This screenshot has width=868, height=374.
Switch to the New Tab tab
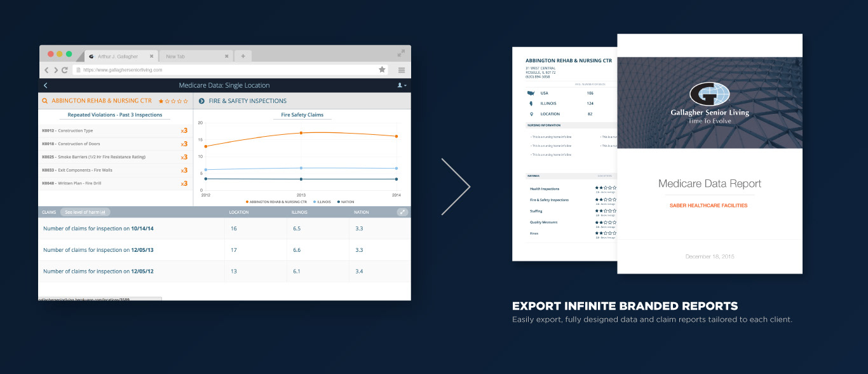point(195,56)
